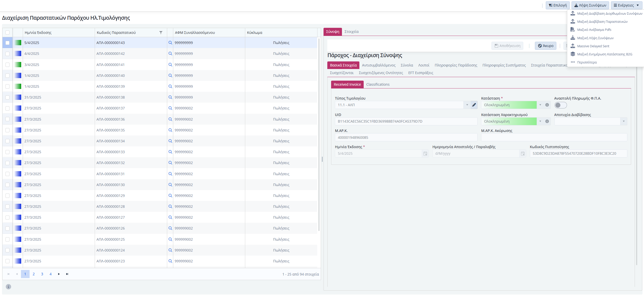644x295 pixels.
Task: Click UID input field
Action: point(406,121)
